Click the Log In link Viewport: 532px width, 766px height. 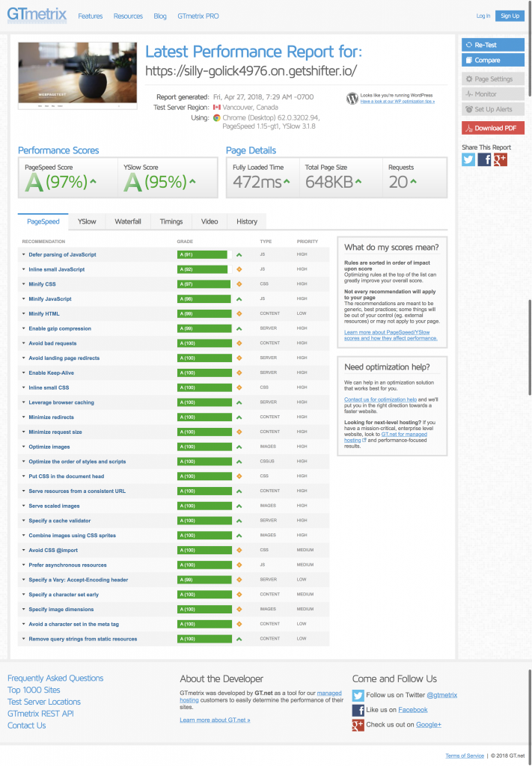(483, 16)
